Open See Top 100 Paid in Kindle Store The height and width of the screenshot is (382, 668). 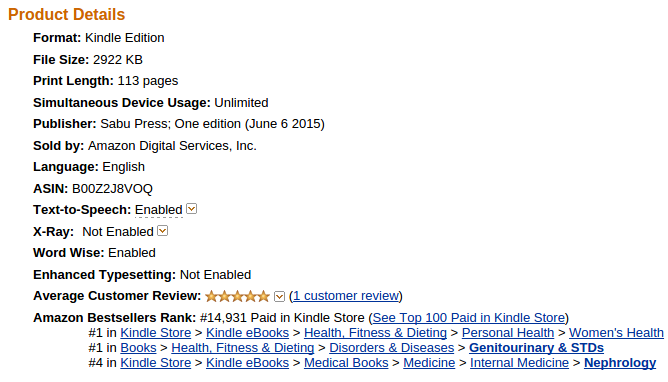point(469,318)
